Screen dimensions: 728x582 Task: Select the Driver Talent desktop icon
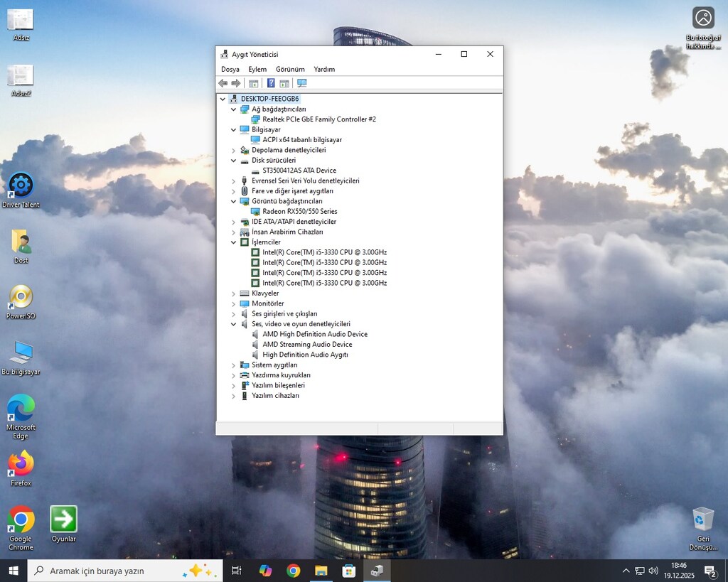tap(21, 190)
